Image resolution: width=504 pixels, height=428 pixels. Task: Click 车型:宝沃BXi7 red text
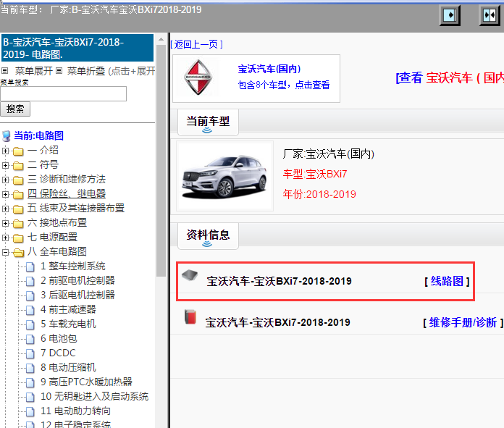315,174
